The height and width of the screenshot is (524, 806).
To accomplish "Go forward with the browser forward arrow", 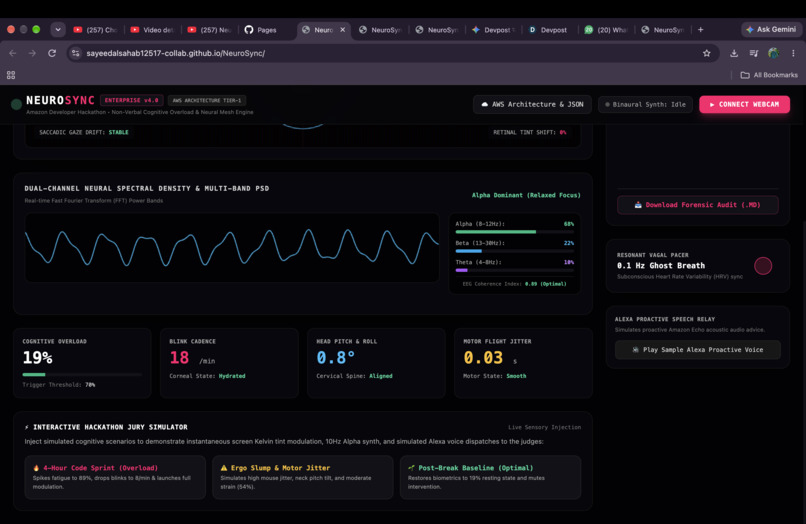I will coord(32,53).
